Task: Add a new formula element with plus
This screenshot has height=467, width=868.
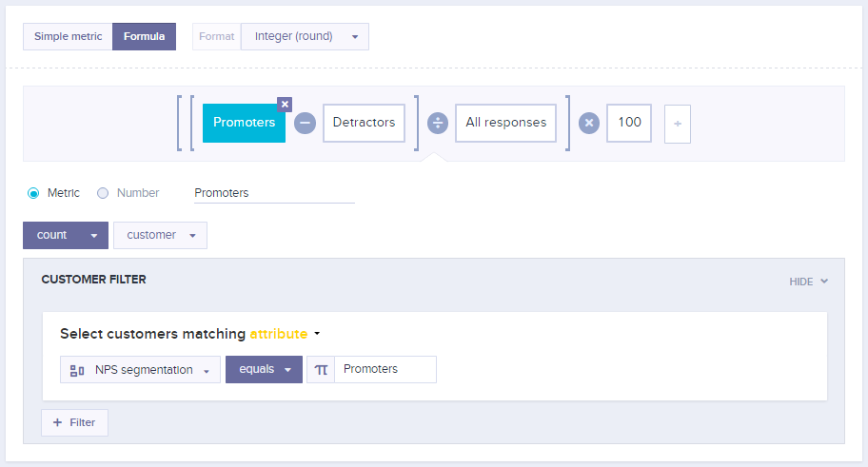Action: (678, 124)
